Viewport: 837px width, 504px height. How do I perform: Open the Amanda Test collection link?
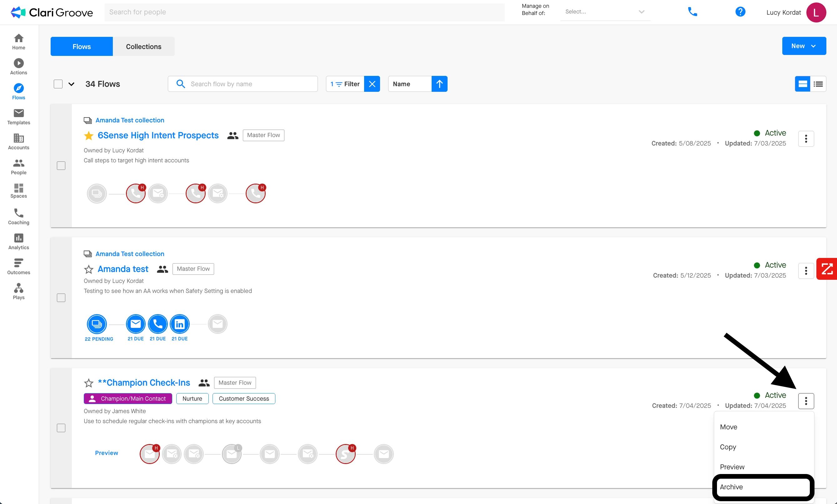pyautogui.click(x=130, y=120)
